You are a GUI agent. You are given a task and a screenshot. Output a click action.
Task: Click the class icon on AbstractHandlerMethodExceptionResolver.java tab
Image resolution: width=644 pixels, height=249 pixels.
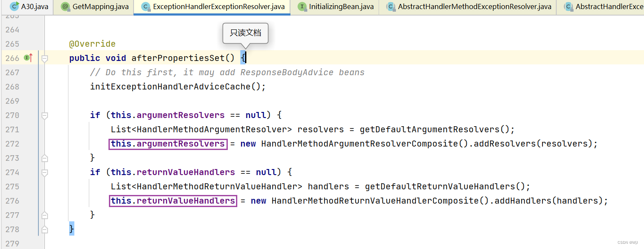pyautogui.click(x=391, y=7)
